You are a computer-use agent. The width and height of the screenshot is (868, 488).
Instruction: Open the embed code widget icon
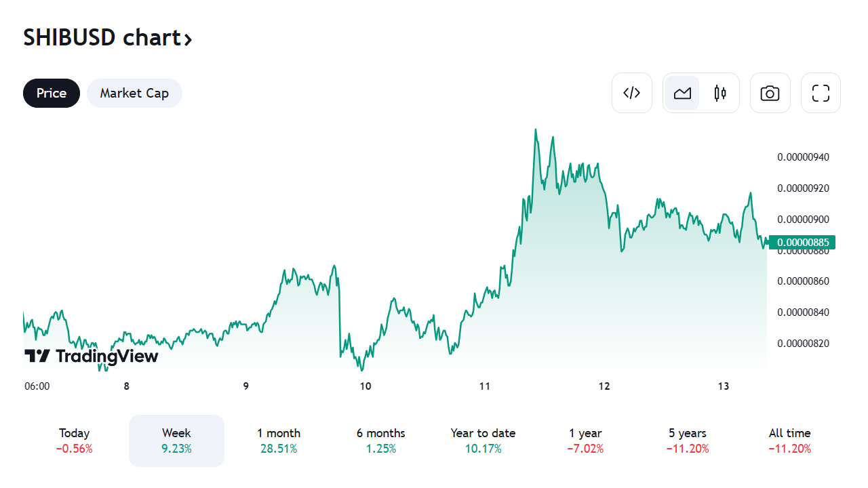(631, 93)
